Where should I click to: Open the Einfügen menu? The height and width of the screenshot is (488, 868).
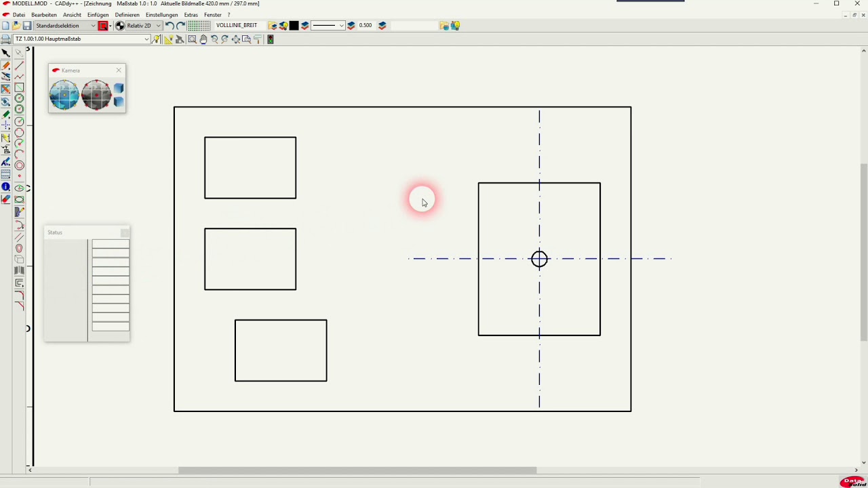98,14
